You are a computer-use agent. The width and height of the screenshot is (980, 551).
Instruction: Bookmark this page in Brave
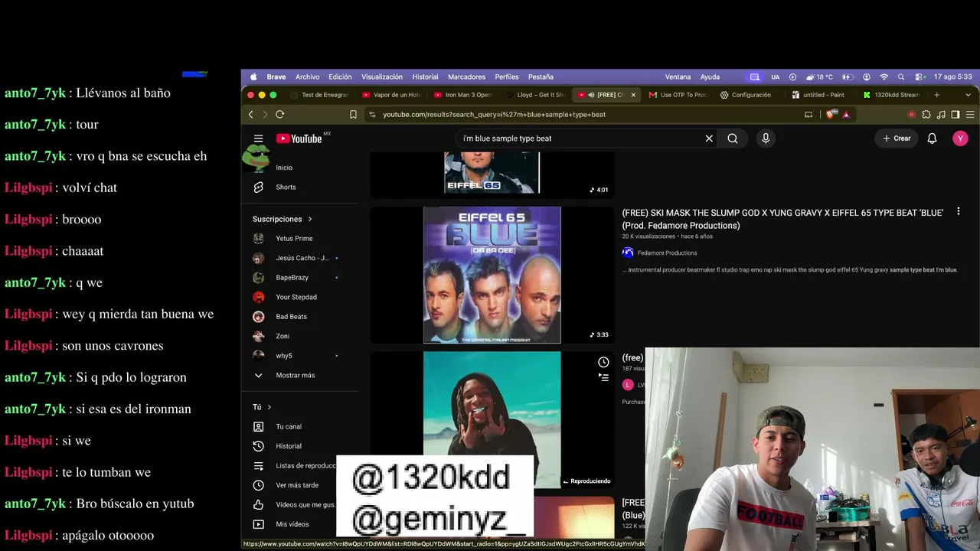[353, 115]
